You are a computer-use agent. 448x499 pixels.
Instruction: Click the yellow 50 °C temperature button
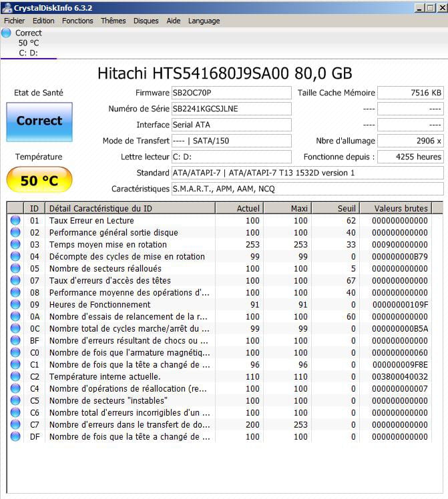tap(39, 181)
